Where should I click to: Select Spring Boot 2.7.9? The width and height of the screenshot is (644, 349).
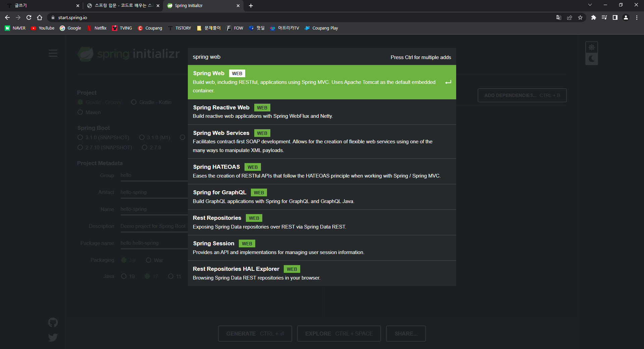pyautogui.click(x=152, y=148)
